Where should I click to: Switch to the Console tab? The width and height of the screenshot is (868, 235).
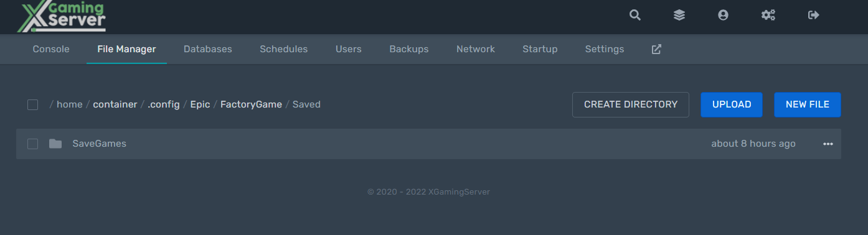[x=51, y=49]
